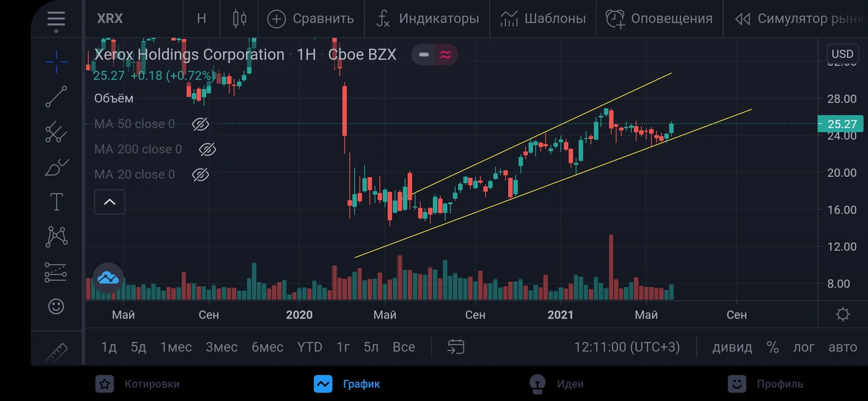
Task: Open the Индикаторы indicators dialog
Action: [427, 19]
